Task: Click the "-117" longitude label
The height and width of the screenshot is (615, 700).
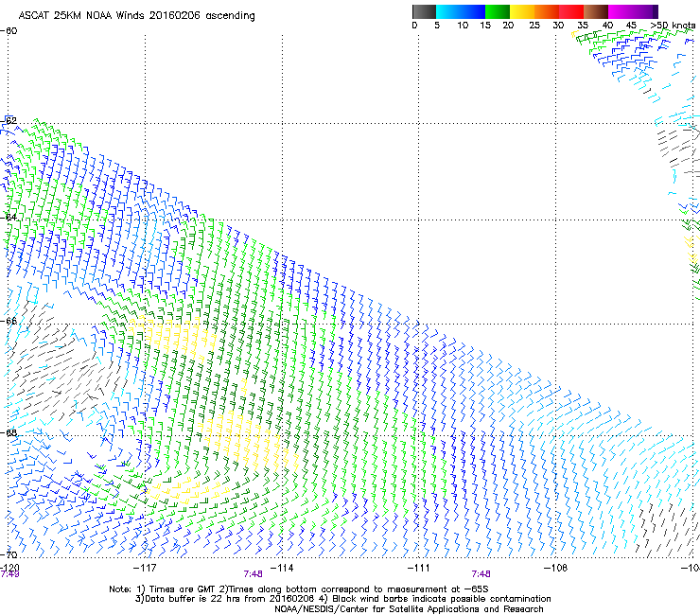Action: point(145,568)
